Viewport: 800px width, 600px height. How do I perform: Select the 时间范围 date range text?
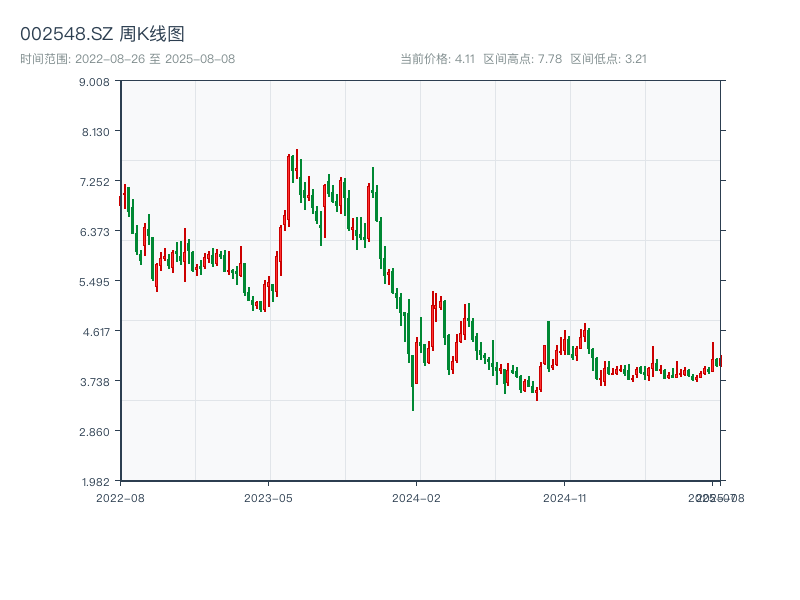(127, 59)
